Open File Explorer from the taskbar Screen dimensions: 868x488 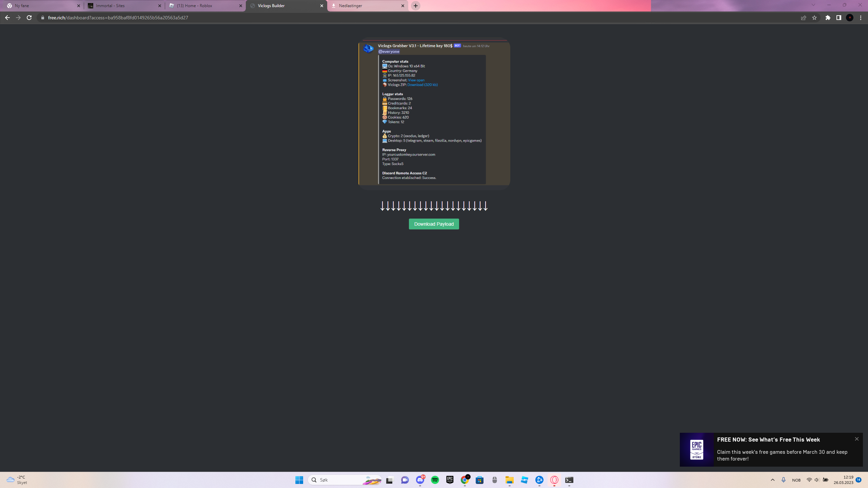[x=509, y=480]
